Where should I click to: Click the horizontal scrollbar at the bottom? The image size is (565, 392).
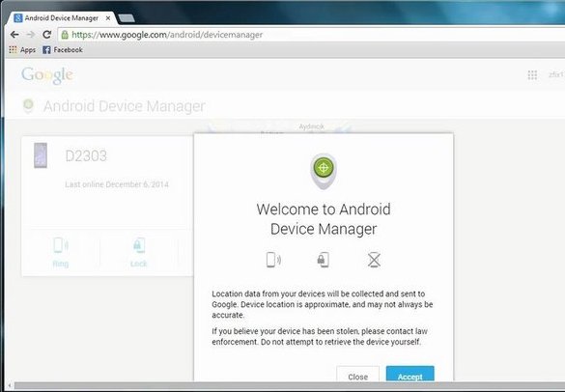[x=290, y=386]
